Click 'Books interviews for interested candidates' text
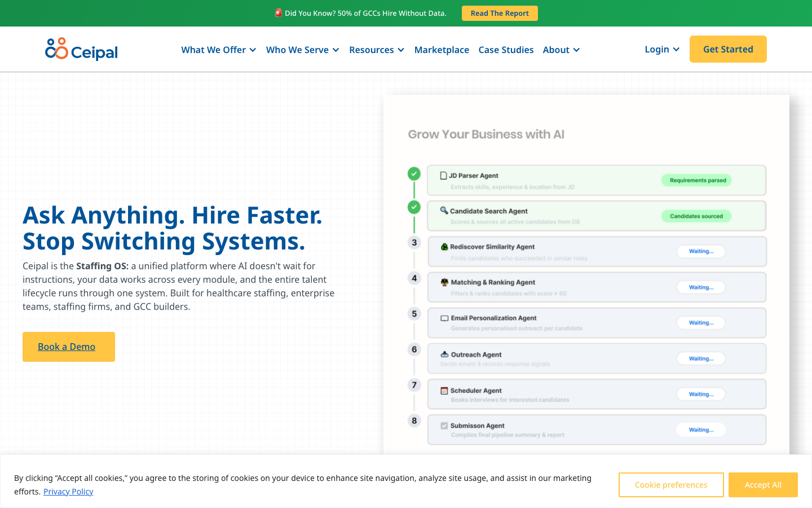The image size is (812, 508). point(510,400)
